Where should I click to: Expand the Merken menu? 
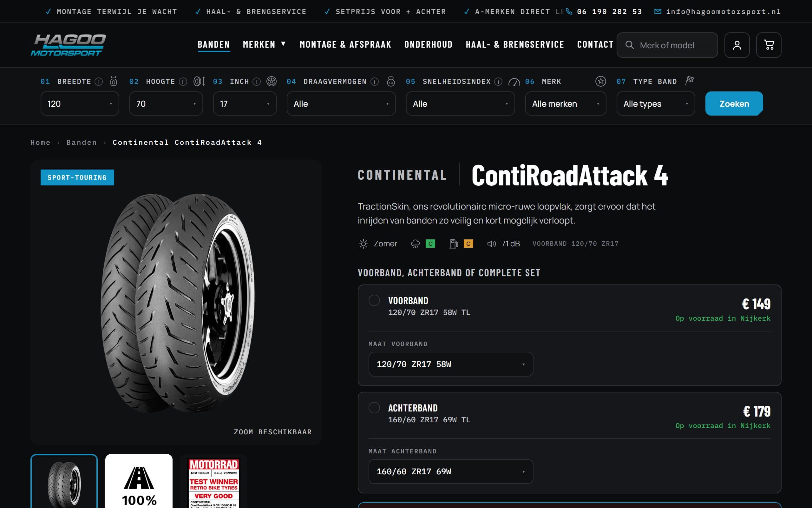click(x=264, y=45)
